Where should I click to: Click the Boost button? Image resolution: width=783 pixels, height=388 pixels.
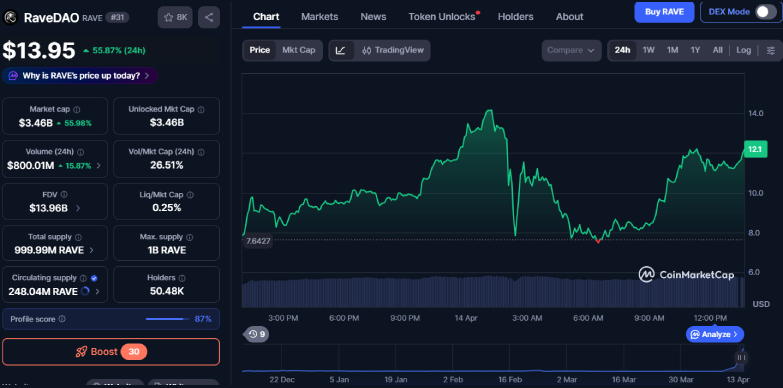coord(111,352)
